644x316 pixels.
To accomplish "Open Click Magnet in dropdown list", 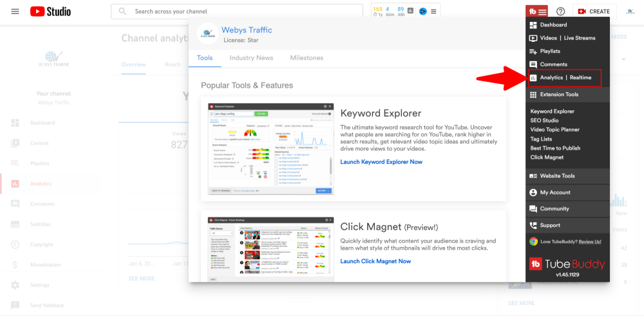I will 547,157.
